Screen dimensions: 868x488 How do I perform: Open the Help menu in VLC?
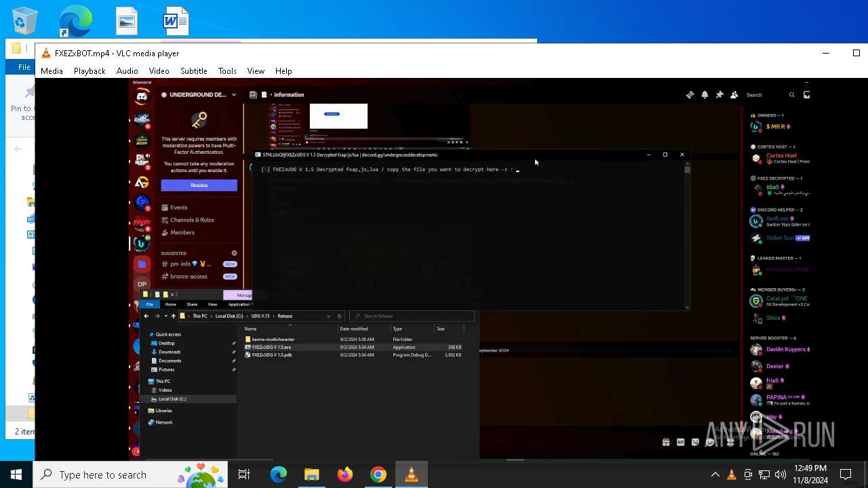point(283,70)
